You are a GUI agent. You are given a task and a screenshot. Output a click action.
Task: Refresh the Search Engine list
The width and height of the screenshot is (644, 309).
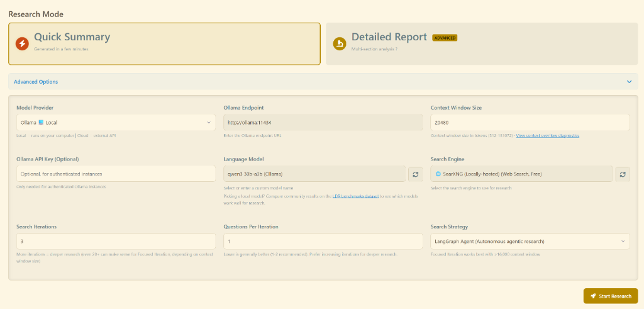pyautogui.click(x=622, y=174)
